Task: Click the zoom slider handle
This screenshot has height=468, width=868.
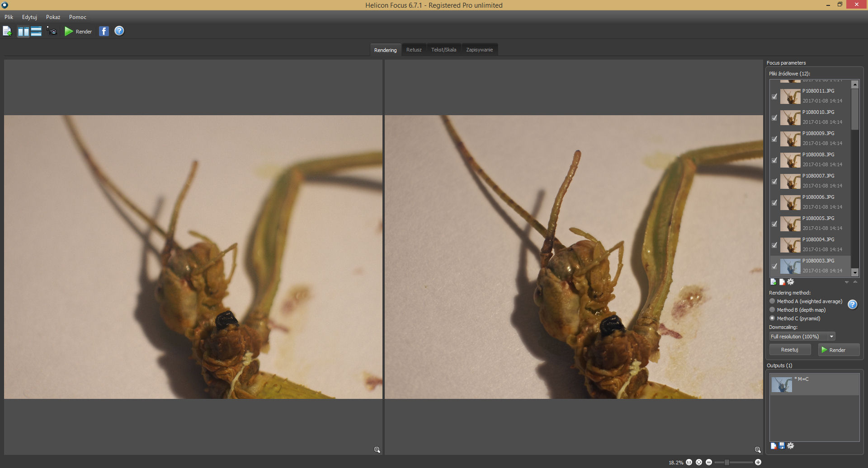Action: 726,462
